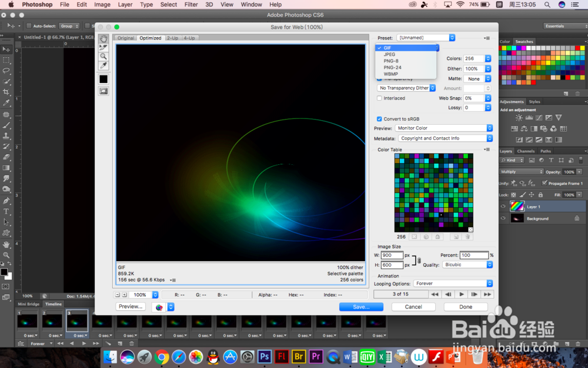The width and height of the screenshot is (588, 368).
Task: Select the Slice Select tool in Save for Web
Action: 103,47
